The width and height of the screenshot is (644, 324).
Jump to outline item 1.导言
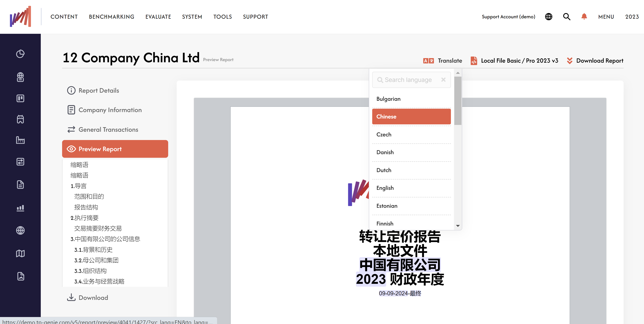click(x=78, y=186)
